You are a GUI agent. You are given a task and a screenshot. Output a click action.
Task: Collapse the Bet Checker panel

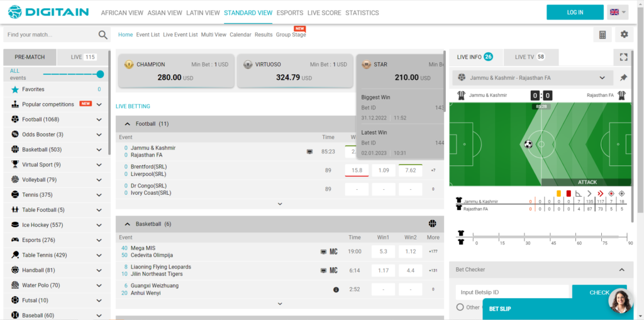(622, 270)
